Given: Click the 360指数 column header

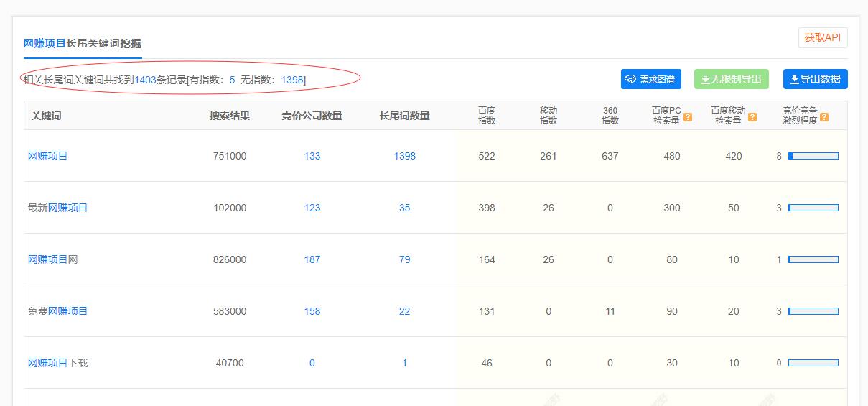Looking at the screenshot, I should click(610, 116).
